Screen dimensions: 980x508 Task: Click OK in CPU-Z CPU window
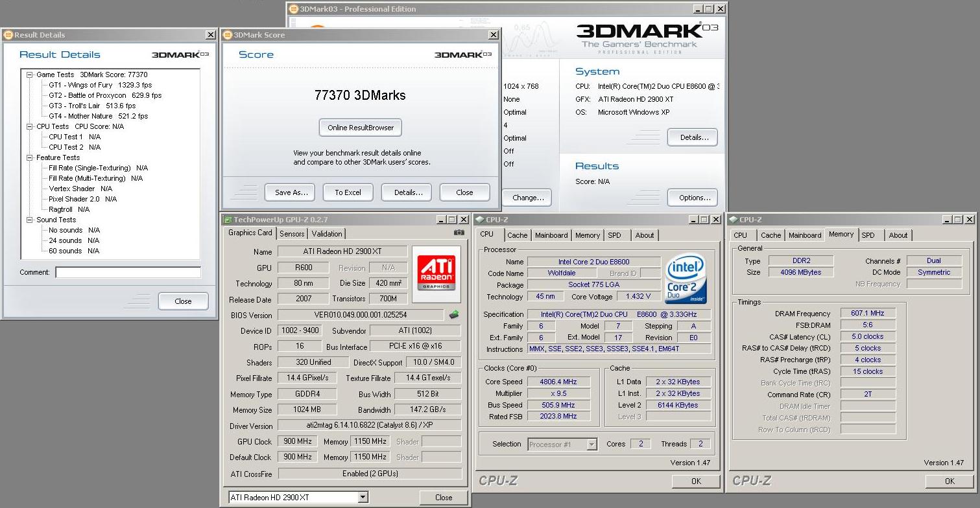(696, 481)
